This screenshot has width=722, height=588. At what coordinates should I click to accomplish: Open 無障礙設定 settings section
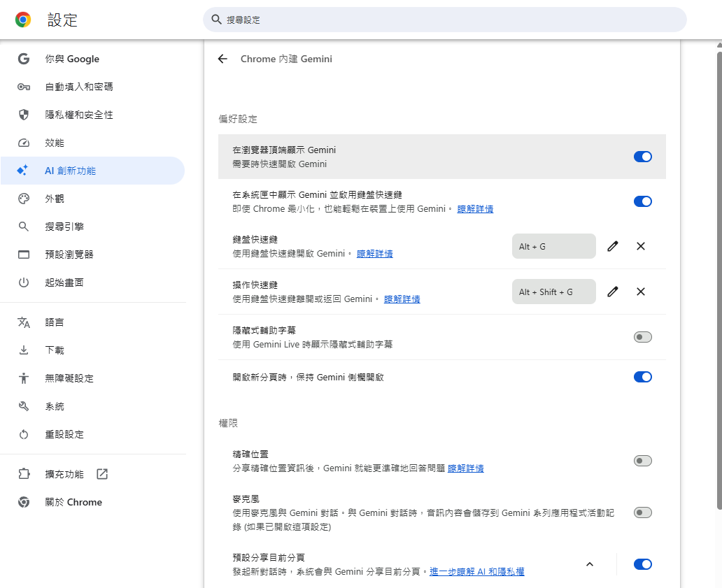[x=92, y=378]
